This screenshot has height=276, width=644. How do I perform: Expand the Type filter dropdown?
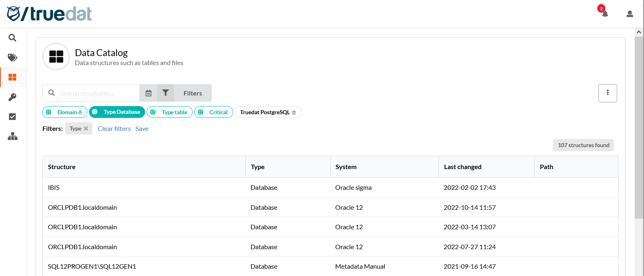click(x=75, y=128)
